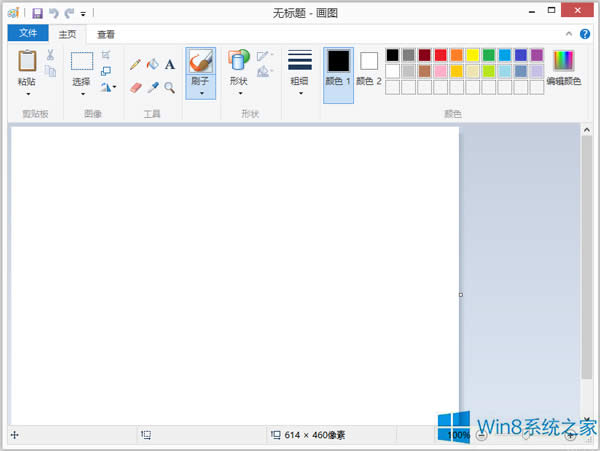Select the Eraser tool

click(x=135, y=88)
